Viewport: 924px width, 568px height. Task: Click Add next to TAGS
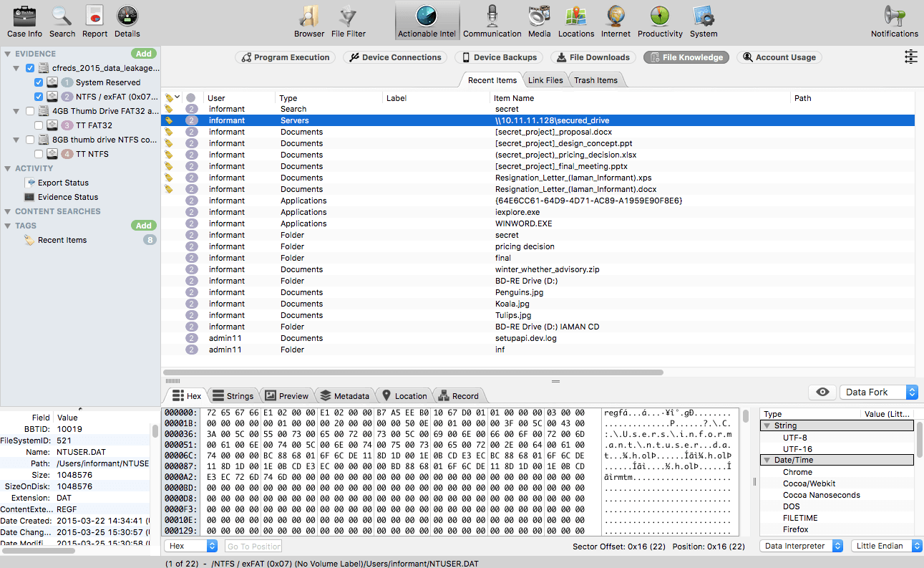(143, 225)
